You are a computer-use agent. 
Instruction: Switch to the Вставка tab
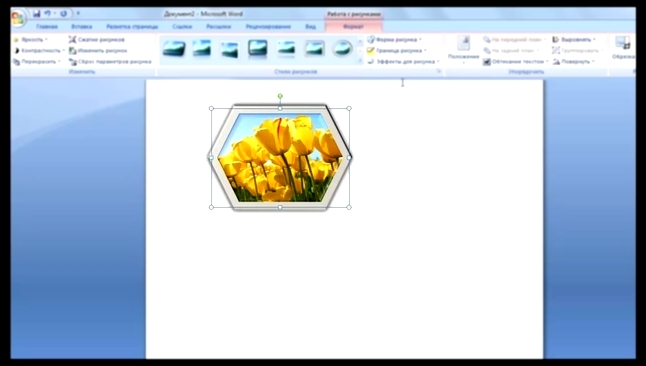[x=82, y=27]
